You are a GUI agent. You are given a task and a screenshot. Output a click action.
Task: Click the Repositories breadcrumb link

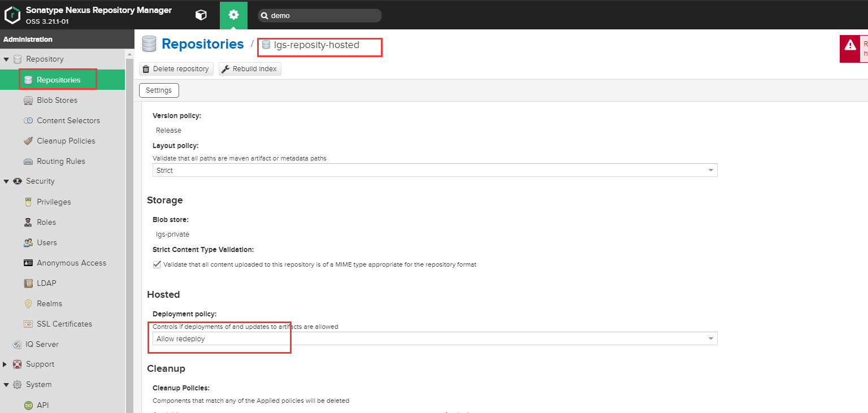[x=203, y=44]
